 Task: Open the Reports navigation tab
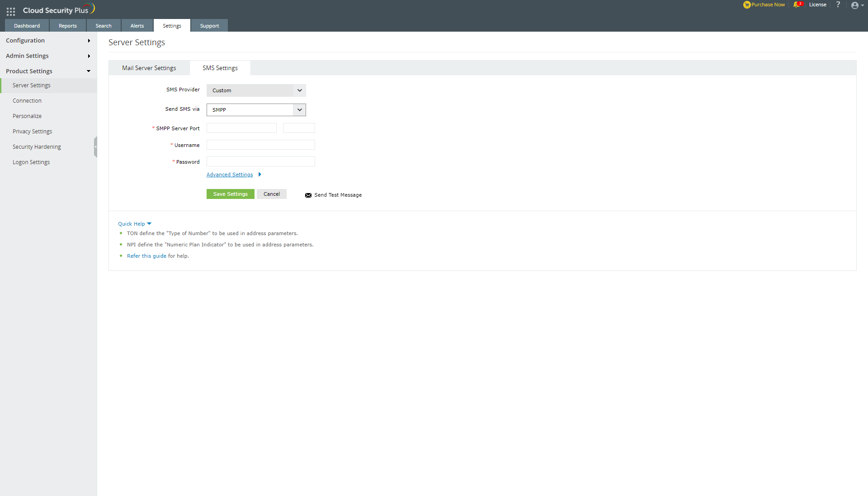point(67,25)
